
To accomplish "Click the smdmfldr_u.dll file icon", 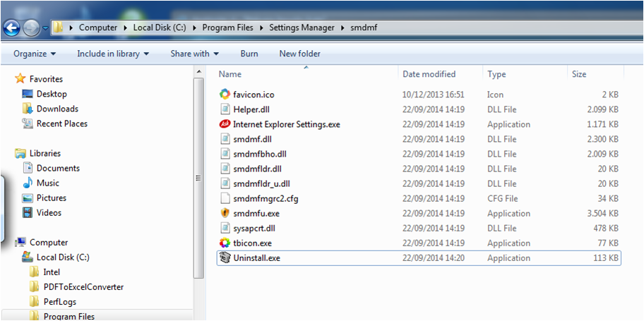I will (x=225, y=183).
